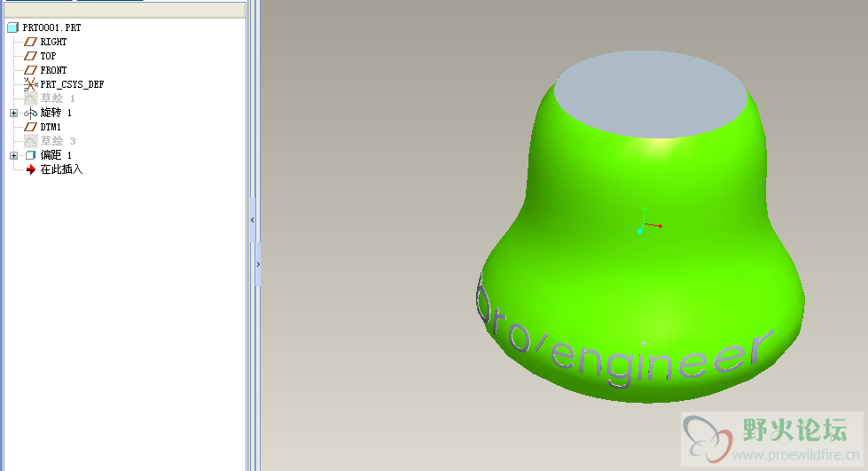868x471 pixels.
Task: Click the 草绘 3 sketch icon
Action: [x=31, y=141]
